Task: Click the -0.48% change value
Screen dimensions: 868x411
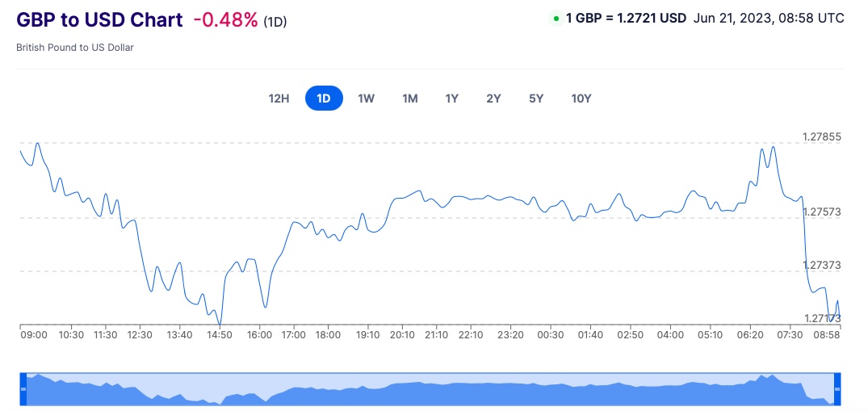Action: coord(225,20)
